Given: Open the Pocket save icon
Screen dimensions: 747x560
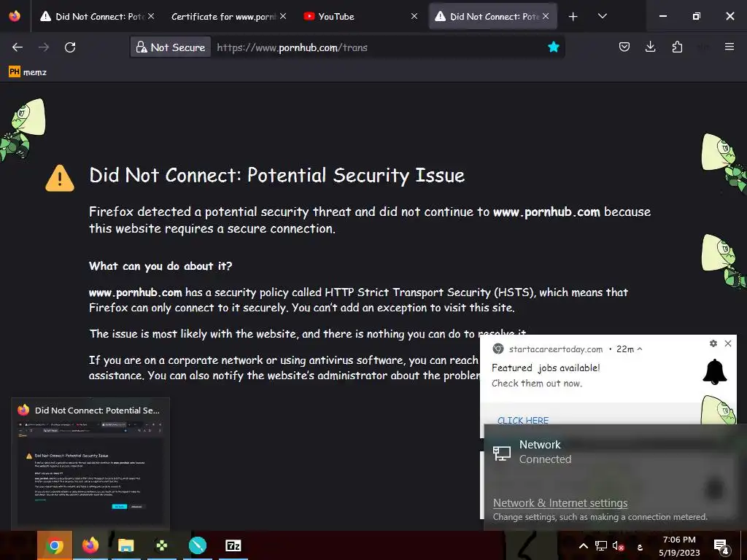Looking at the screenshot, I should 624,47.
